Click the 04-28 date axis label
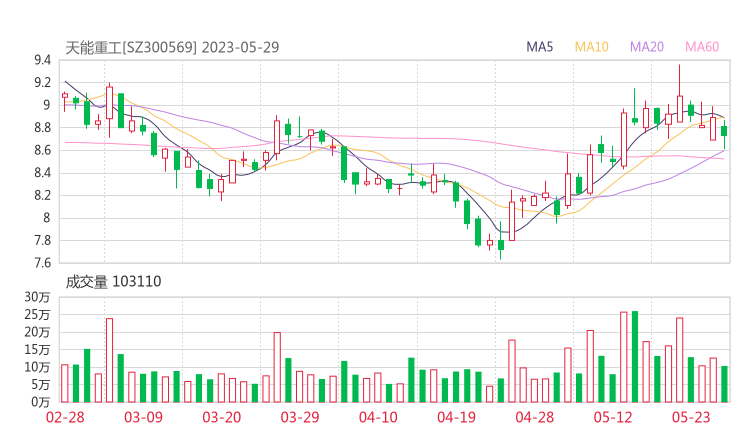Screen dimensions: 740x440 pyautogui.click(x=535, y=417)
